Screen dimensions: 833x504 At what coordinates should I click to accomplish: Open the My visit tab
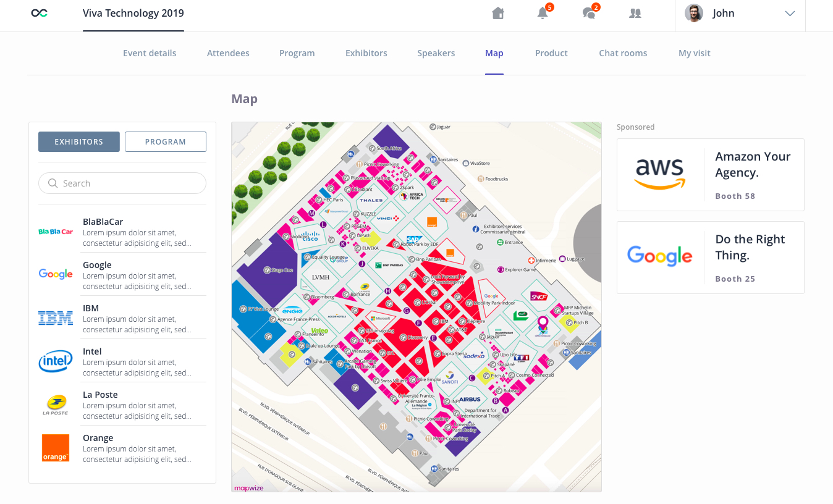[x=695, y=53]
